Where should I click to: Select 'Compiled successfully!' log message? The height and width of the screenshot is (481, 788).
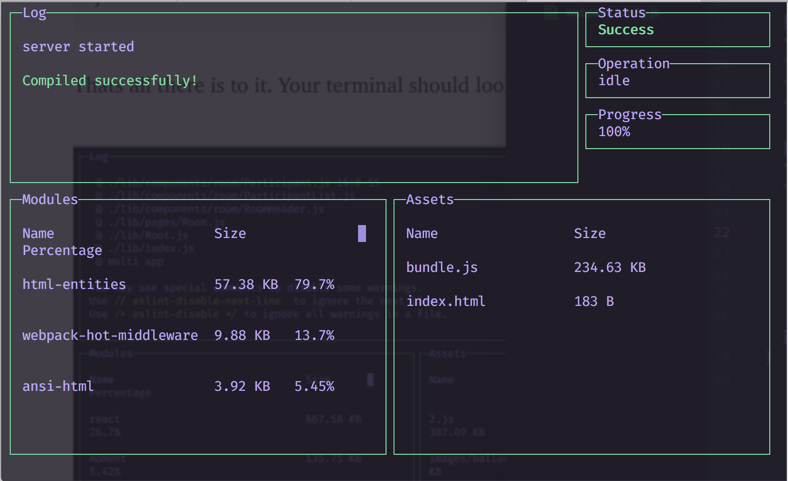coord(110,80)
